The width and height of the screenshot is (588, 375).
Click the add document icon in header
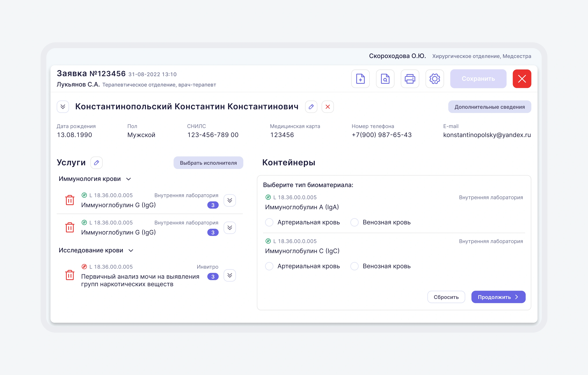coord(360,79)
